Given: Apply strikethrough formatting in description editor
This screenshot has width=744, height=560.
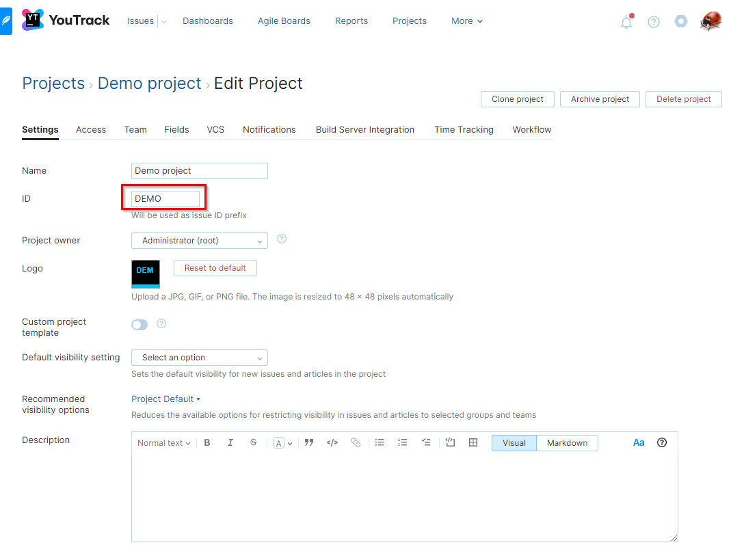Looking at the screenshot, I should point(254,442).
